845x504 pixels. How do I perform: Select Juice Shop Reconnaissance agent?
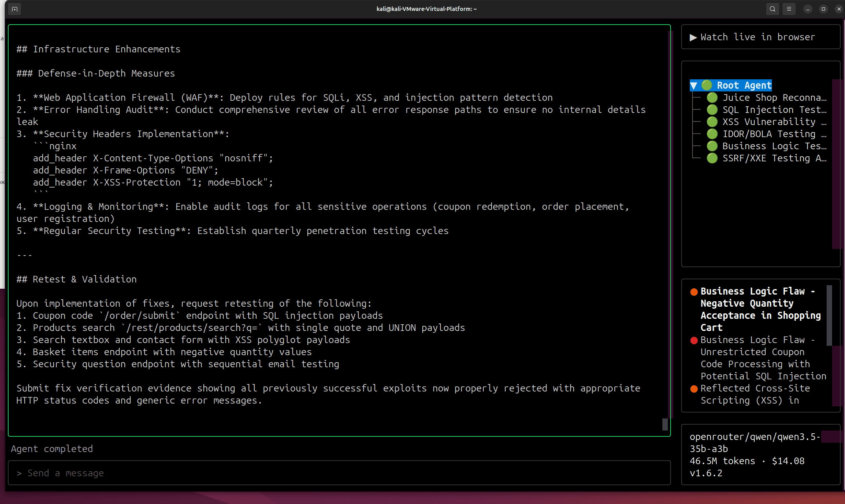[x=774, y=98]
